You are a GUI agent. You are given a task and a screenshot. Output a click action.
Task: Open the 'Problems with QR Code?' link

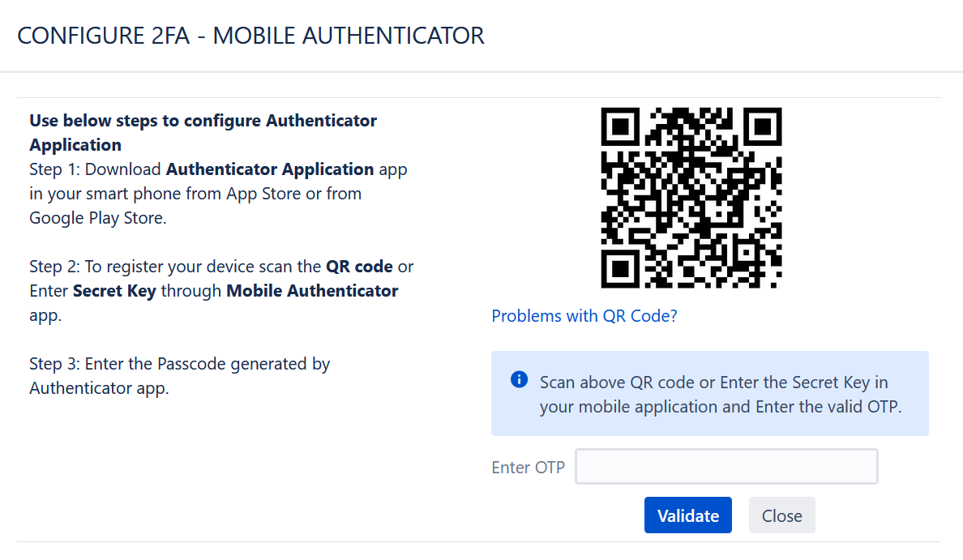pos(584,315)
